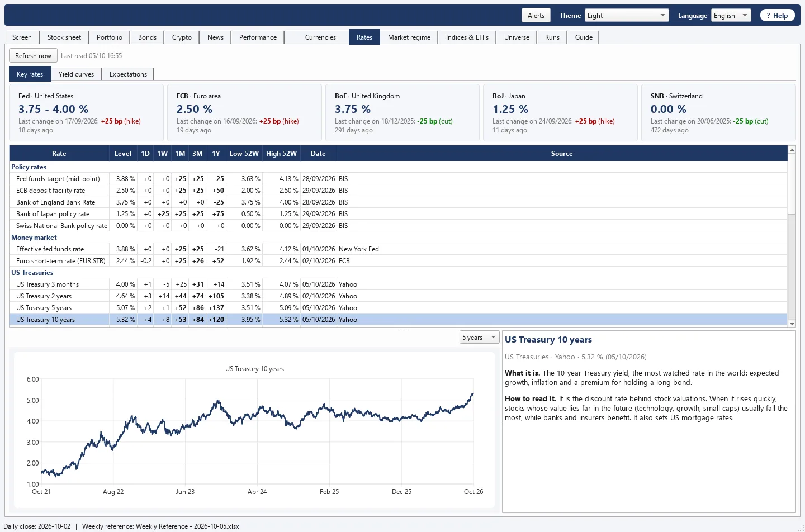The height and width of the screenshot is (532, 805).
Task: Click the Fed United States rate card
Action: pos(87,112)
